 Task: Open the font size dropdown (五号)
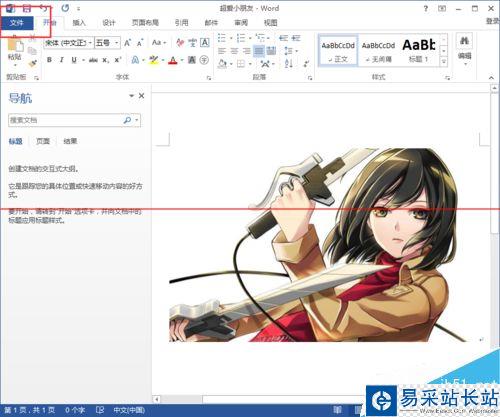116,43
